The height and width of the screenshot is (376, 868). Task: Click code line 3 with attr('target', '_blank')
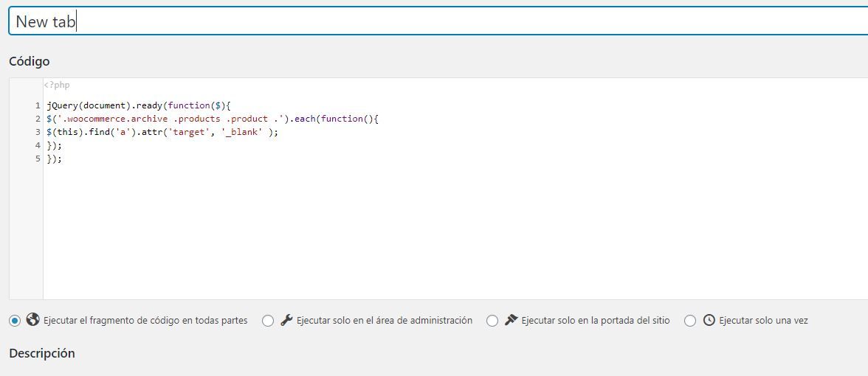tap(162, 132)
